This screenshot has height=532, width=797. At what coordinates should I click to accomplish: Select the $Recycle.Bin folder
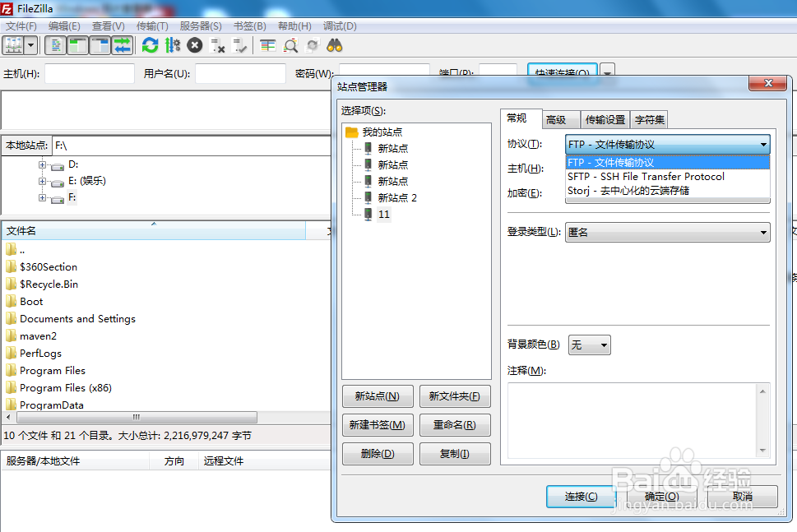pos(49,284)
